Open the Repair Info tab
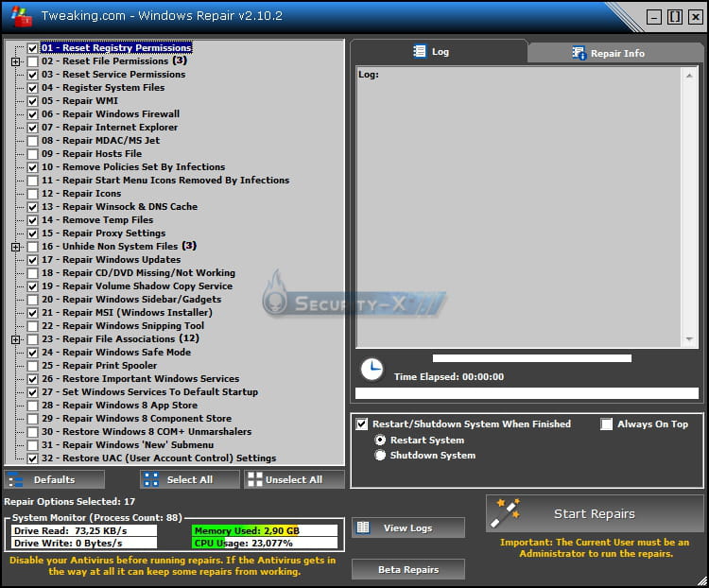 [x=615, y=53]
